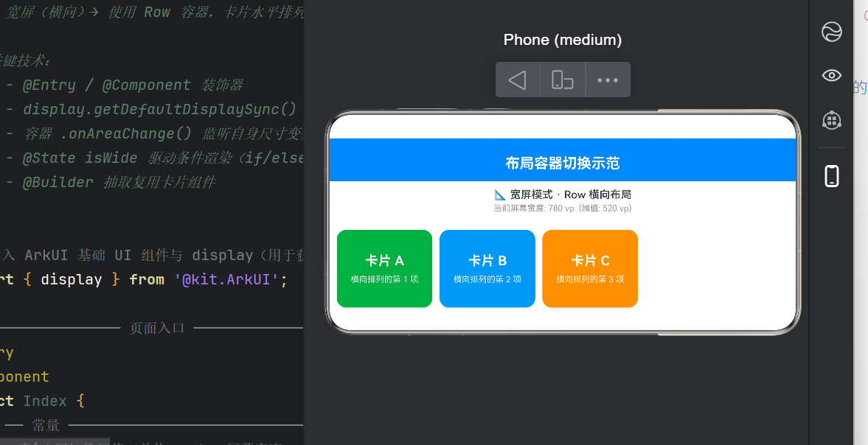Click the Index struct name in code
Screen dimensions: 868x445
[x=45, y=401]
